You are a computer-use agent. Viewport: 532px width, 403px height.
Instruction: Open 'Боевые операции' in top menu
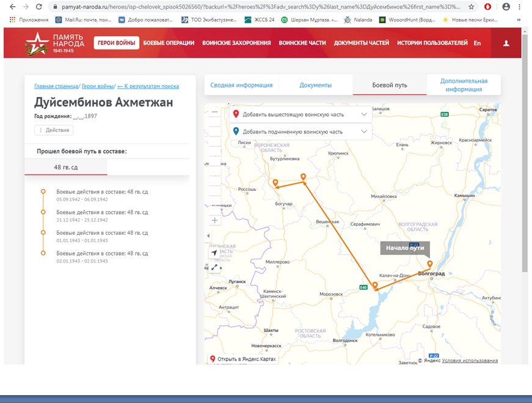tap(169, 43)
